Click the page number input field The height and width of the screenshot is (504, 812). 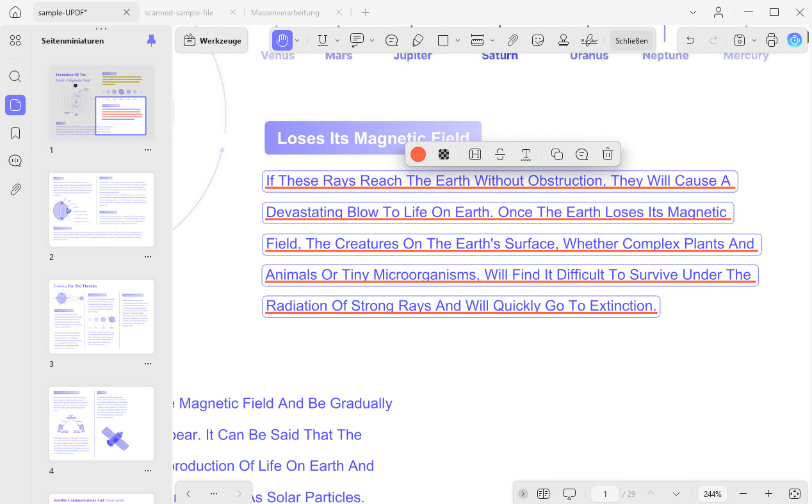pyautogui.click(x=605, y=494)
